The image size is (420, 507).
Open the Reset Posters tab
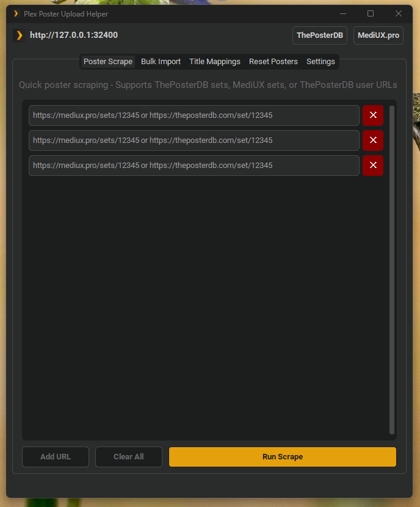273,62
